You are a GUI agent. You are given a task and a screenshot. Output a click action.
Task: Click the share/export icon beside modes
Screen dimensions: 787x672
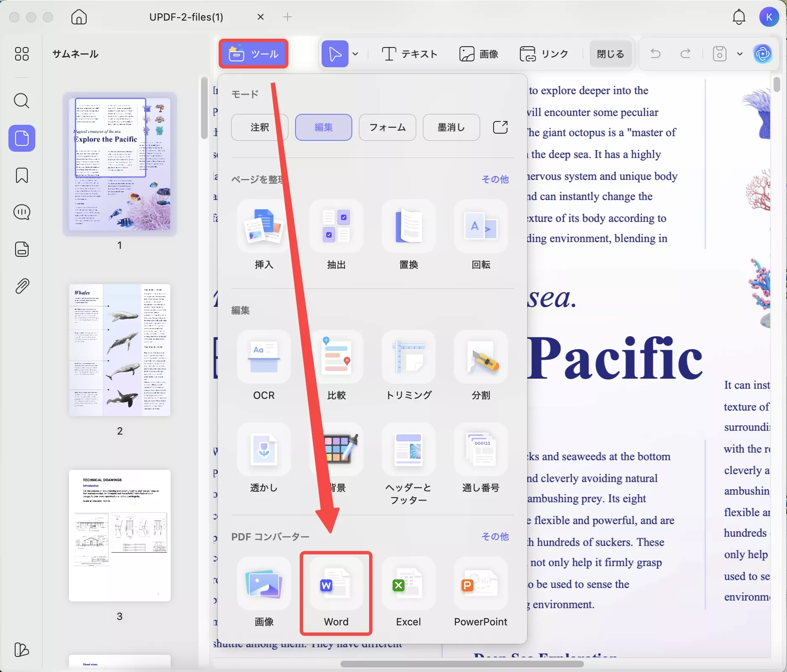tap(500, 127)
